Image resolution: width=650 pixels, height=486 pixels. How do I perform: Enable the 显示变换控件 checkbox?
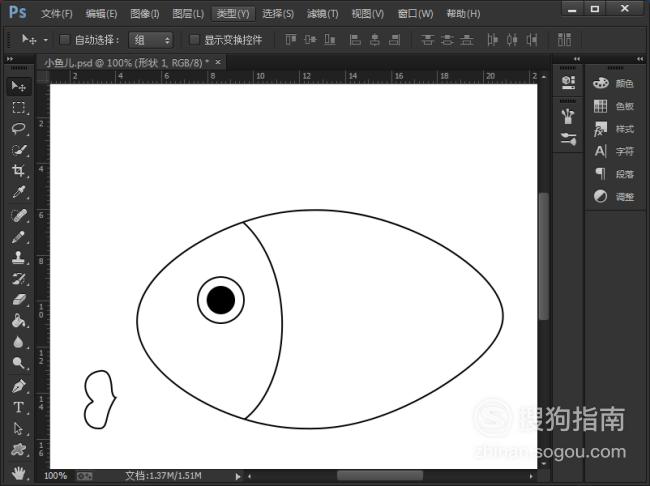coord(194,39)
